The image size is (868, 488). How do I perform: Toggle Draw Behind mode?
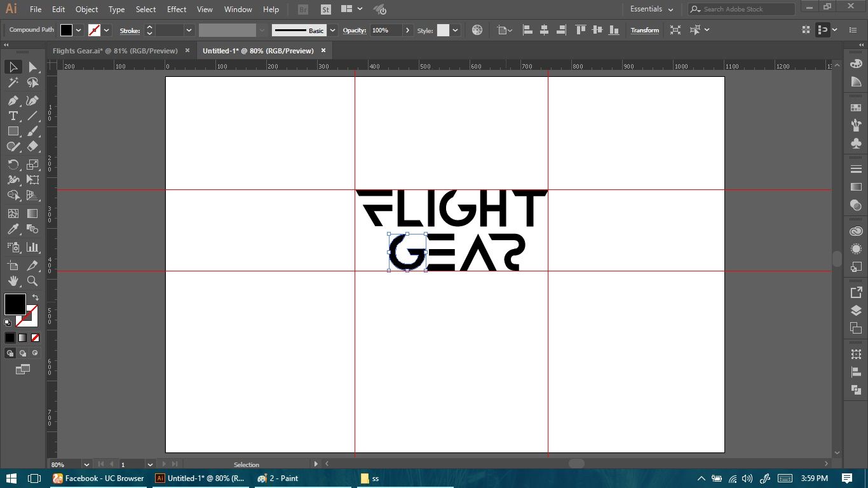[23, 353]
